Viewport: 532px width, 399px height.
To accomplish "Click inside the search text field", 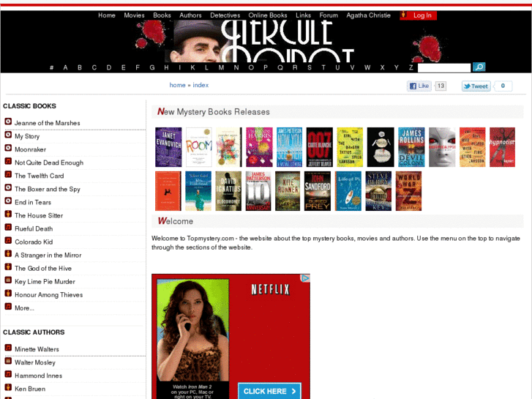I will [444, 67].
